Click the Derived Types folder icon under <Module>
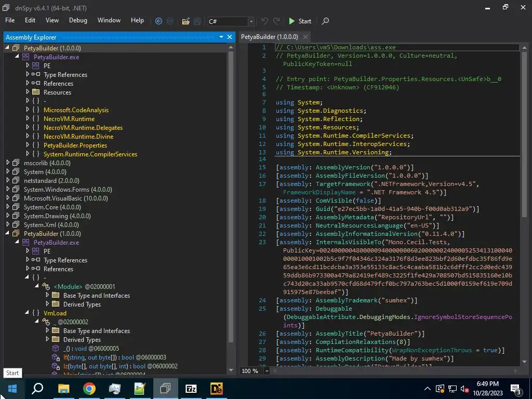532x399 pixels. (x=56, y=304)
